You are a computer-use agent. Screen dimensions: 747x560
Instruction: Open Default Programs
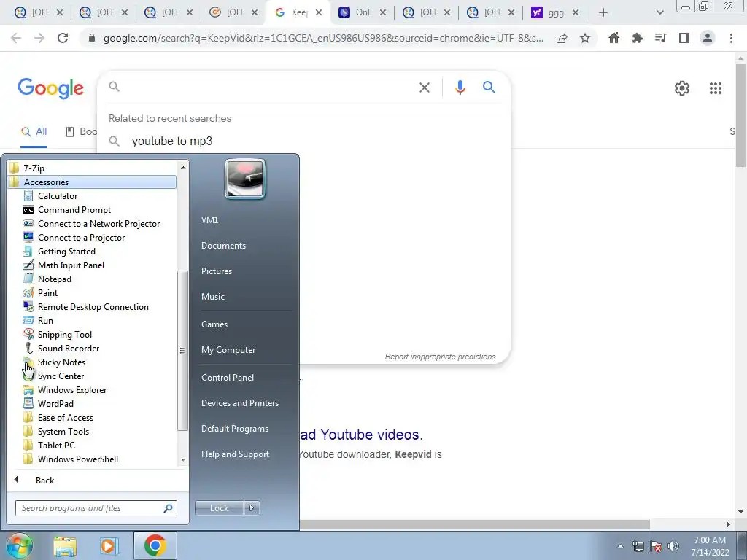pos(235,428)
